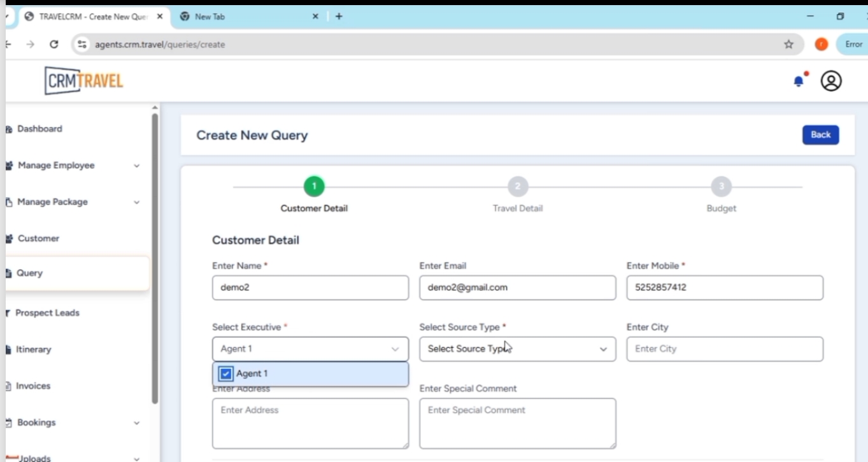Open the user profile icon
Screen dimensions: 868x462
tap(831, 81)
